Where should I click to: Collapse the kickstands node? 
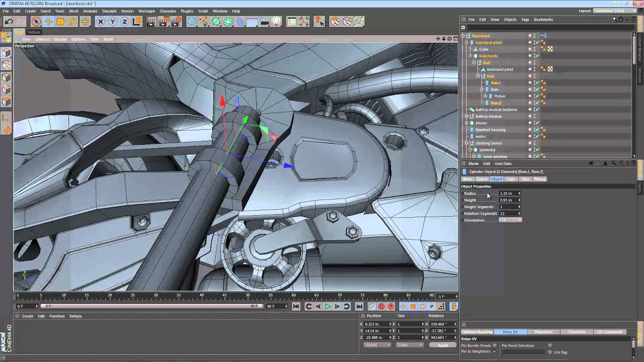point(470,56)
